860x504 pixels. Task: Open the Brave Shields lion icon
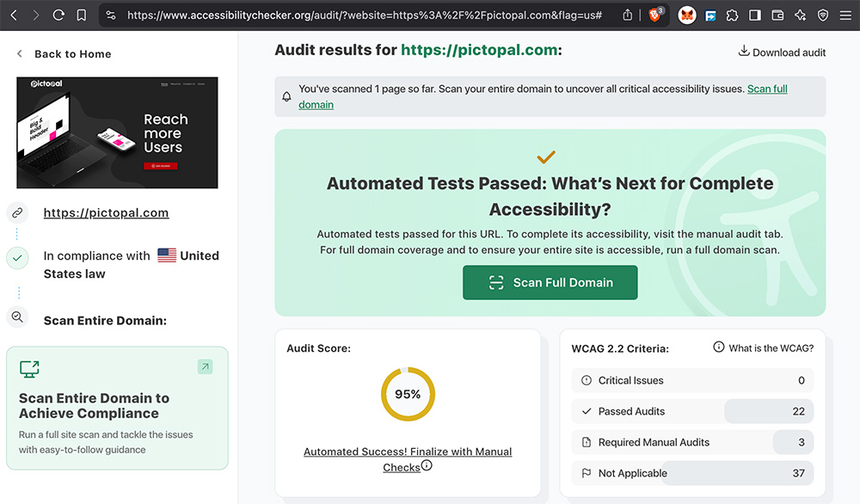(655, 15)
